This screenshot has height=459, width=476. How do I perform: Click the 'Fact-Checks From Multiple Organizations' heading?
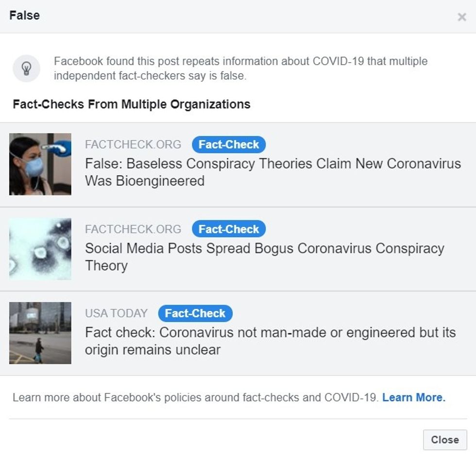(132, 104)
